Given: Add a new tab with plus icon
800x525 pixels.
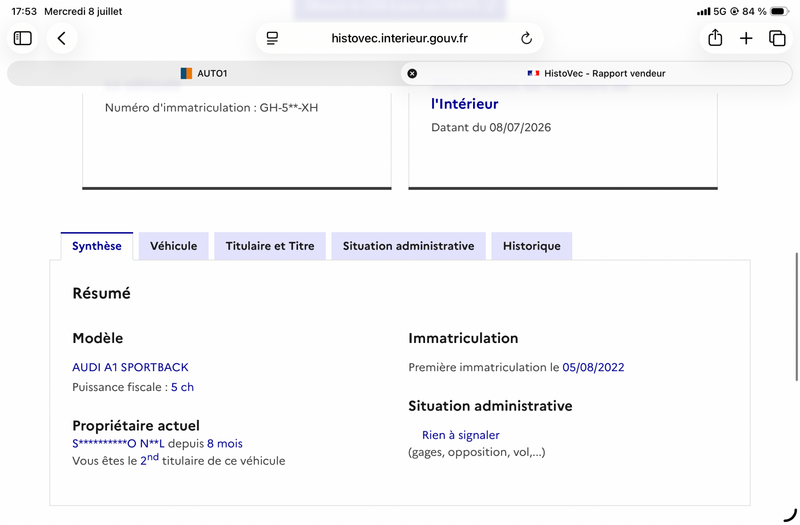Looking at the screenshot, I should tap(746, 38).
